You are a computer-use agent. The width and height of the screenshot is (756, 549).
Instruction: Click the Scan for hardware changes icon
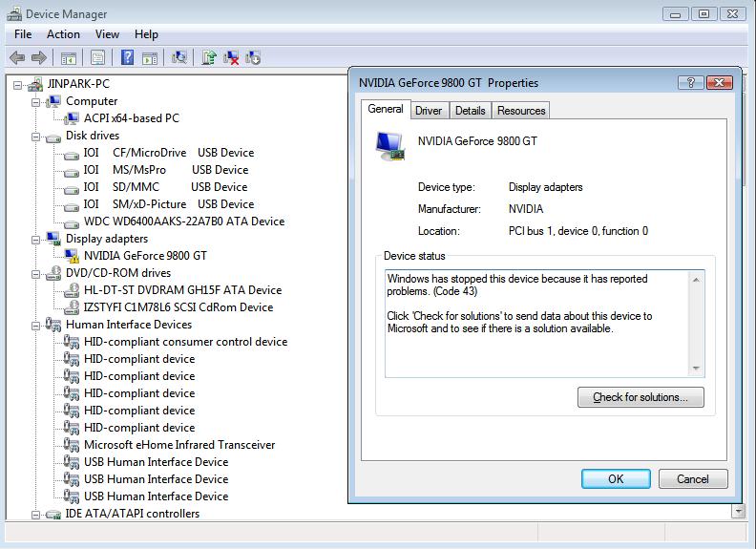click(178, 58)
